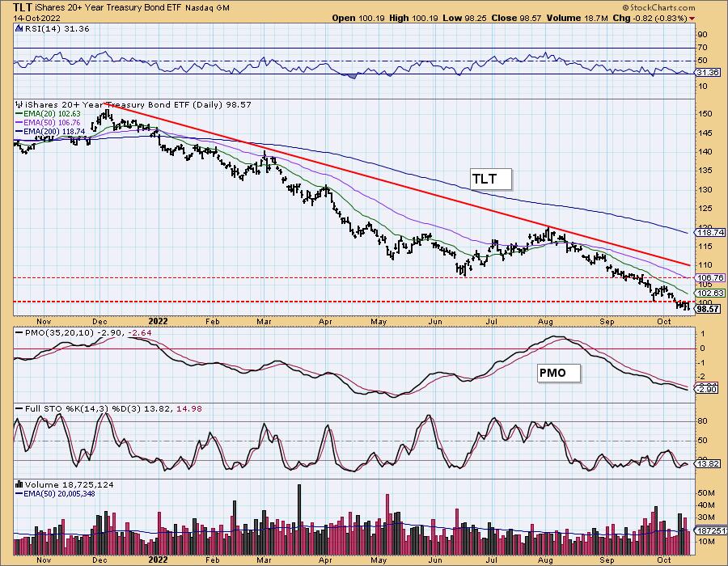Click the 13.82 stochastic value tag on axis
The height and width of the screenshot is (566, 728).
pos(708,463)
